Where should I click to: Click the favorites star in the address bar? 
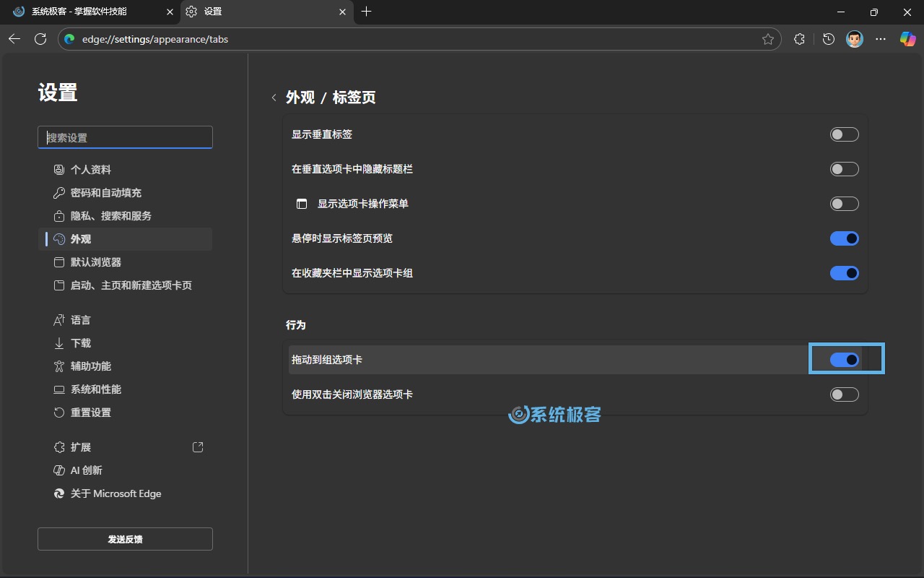(769, 39)
